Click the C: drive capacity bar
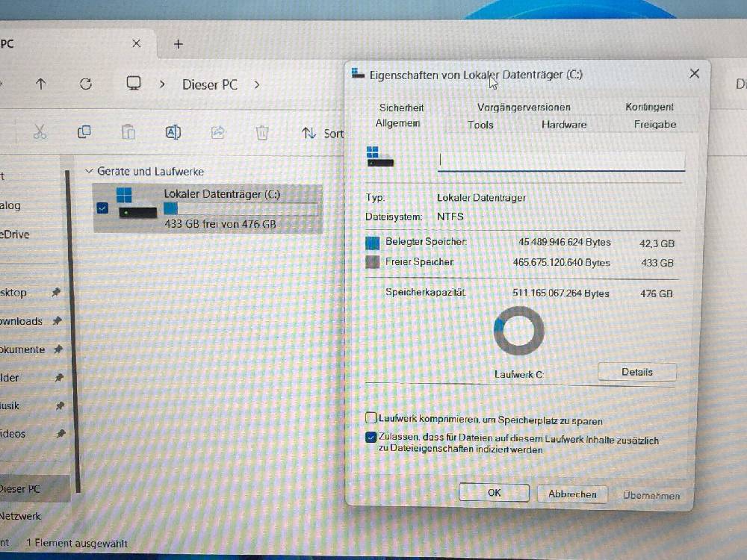The height and width of the screenshot is (560, 747). coord(241,208)
